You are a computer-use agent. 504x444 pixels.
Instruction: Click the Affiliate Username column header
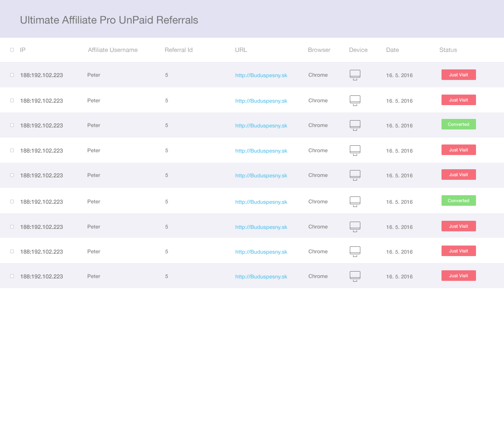[x=113, y=50]
